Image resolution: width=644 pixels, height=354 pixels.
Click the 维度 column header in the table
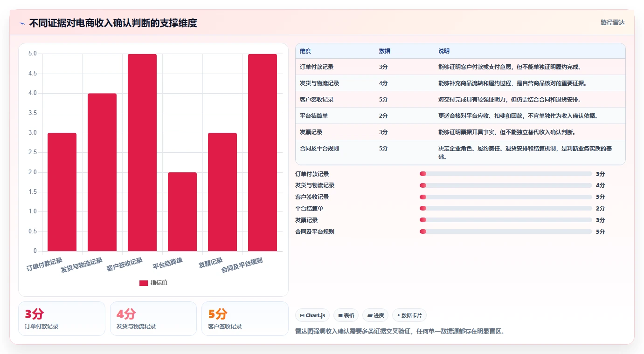(x=305, y=51)
